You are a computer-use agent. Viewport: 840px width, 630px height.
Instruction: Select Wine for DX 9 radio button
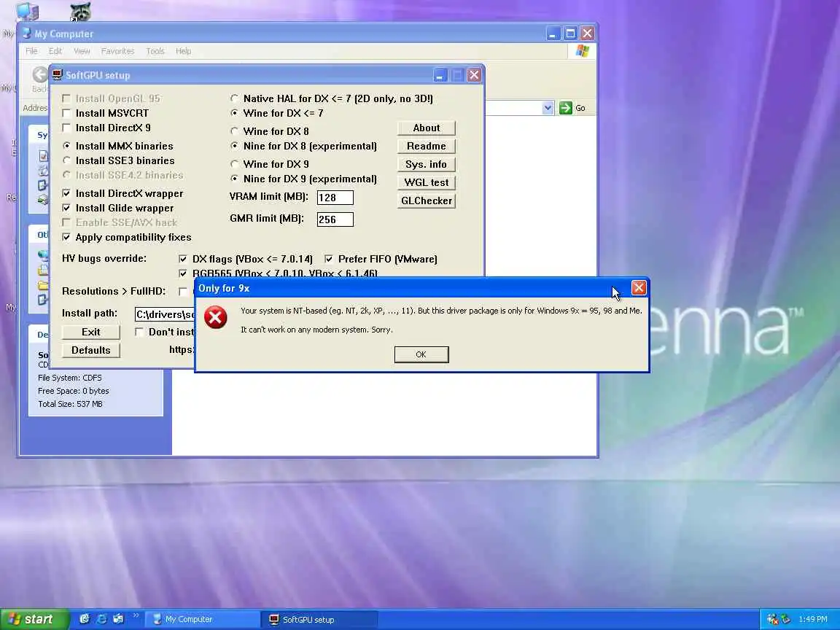click(234, 164)
